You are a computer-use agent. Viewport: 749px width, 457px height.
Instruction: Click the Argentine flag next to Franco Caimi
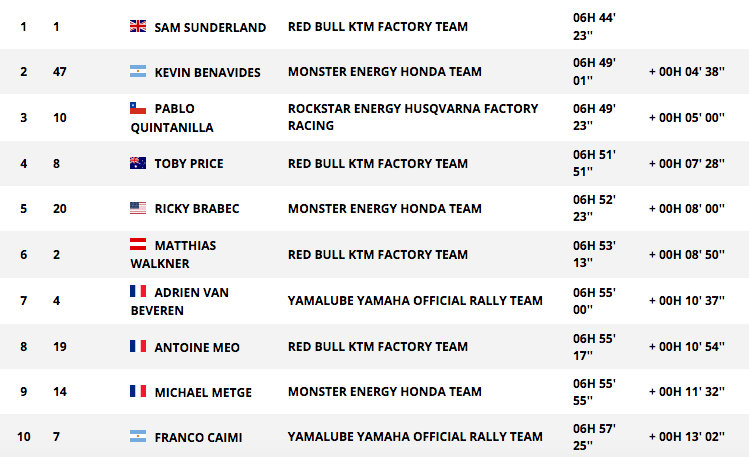point(138,436)
